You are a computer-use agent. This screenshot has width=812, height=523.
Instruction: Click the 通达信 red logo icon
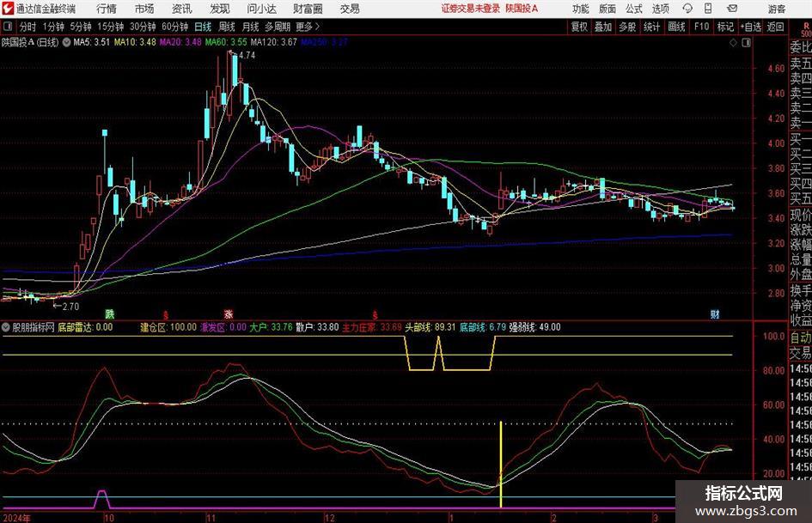(x=8, y=9)
